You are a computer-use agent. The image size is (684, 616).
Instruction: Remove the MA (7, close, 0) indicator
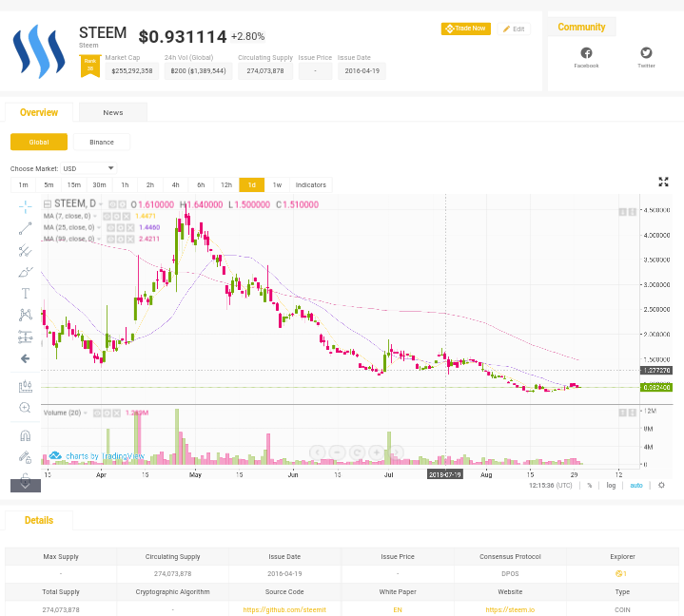point(127,216)
